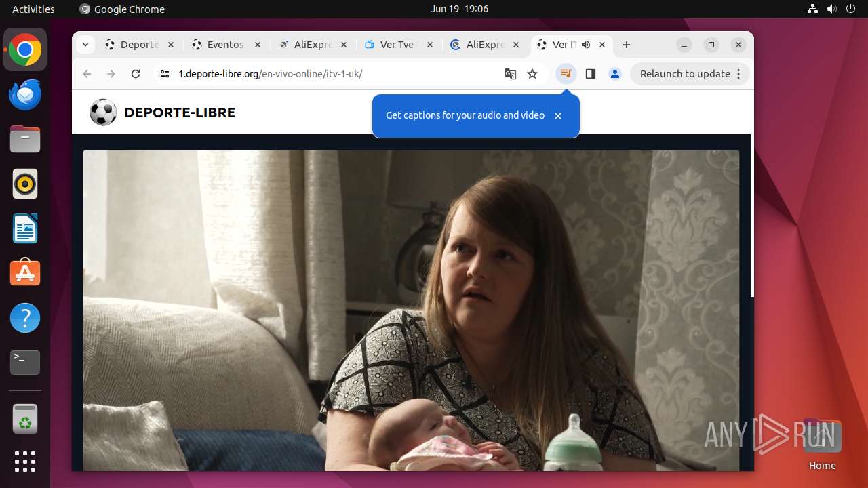Viewport: 868px width, 488px height.
Task: Open a new tab with plus button
Action: pyautogui.click(x=627, y=45)
